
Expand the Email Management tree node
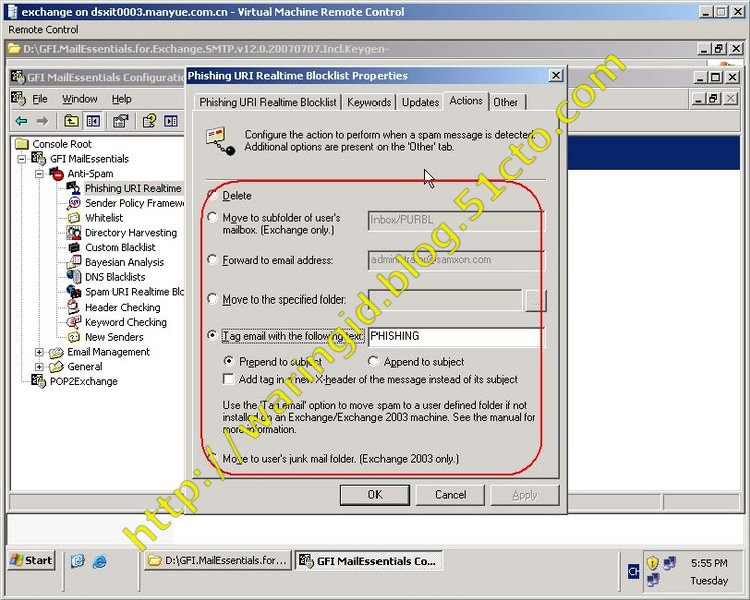[40, 352]
